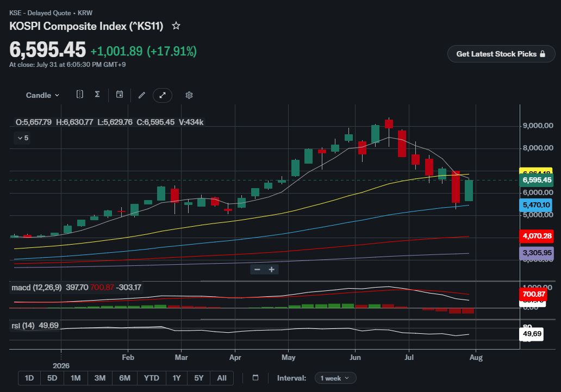This screenshot has width=561, height=392.
Task: Click the large 6,595.45 headline price
Action: pos(48,49)
